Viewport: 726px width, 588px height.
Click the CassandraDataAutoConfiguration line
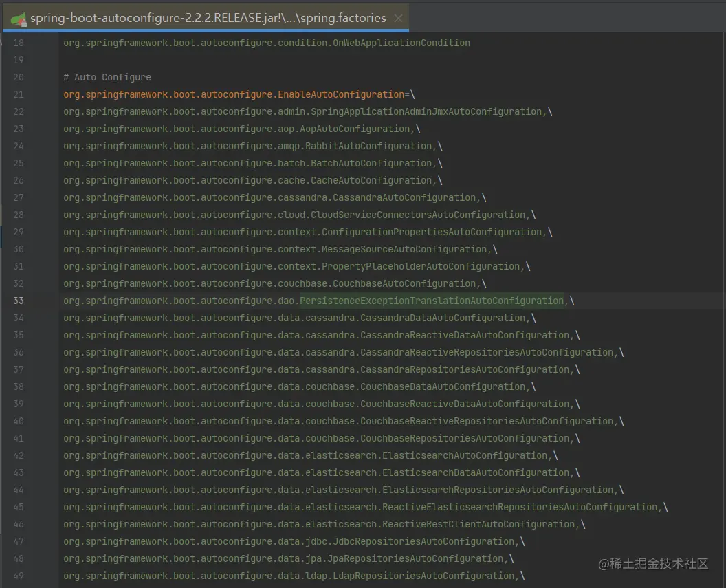point(300,318)
